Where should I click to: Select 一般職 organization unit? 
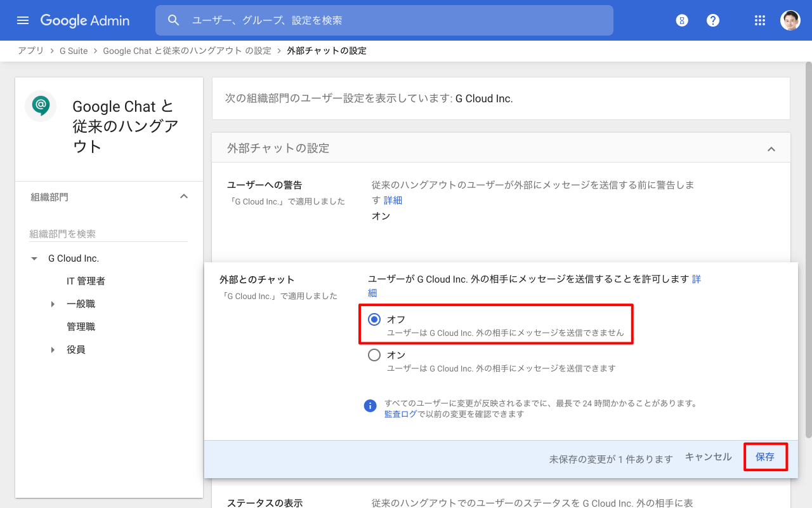(x=81, y=304)
